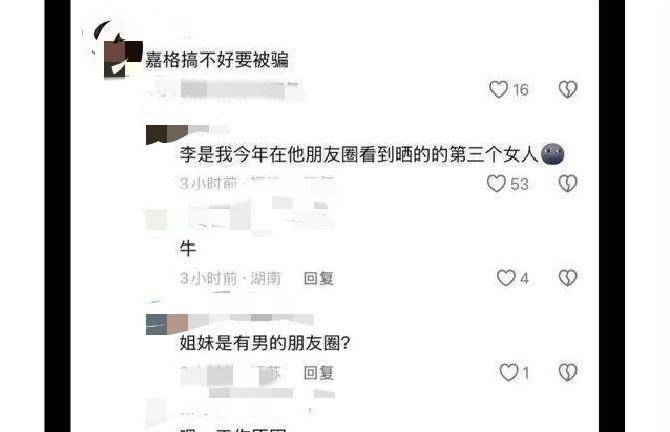Select comment text '嘉格搞不好要被骗'

pyautogui.click(x=217, y=59)
